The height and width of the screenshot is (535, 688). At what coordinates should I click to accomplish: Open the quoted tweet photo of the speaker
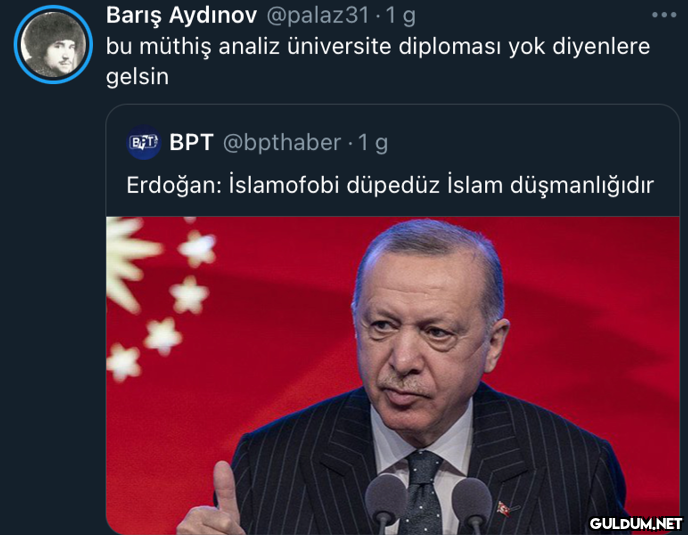tap(393, 375)
